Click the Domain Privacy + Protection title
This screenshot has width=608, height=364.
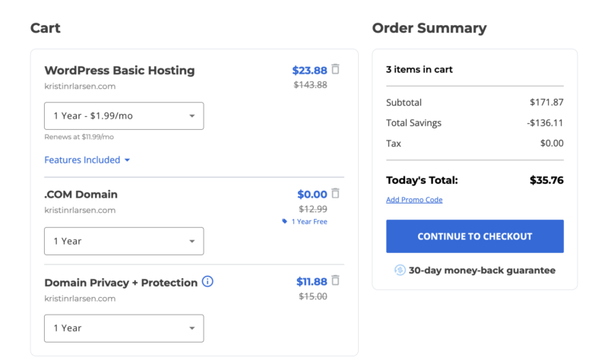(121, 283)
